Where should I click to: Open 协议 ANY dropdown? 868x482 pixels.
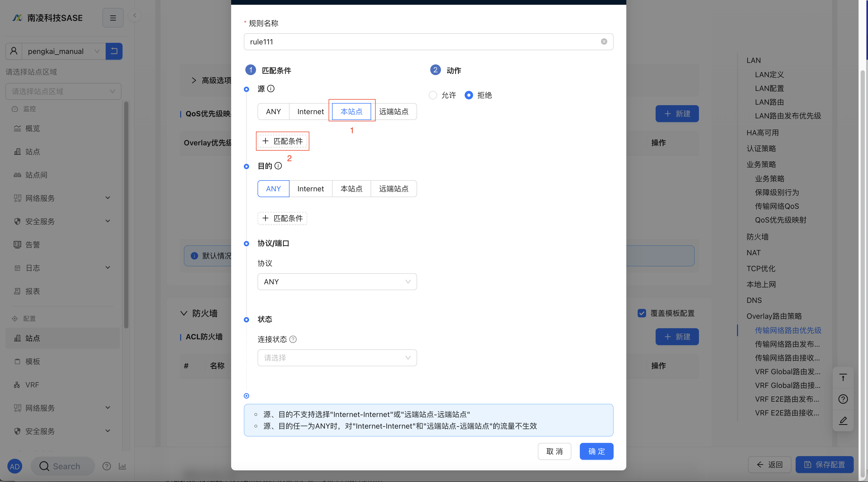[337, 281]
